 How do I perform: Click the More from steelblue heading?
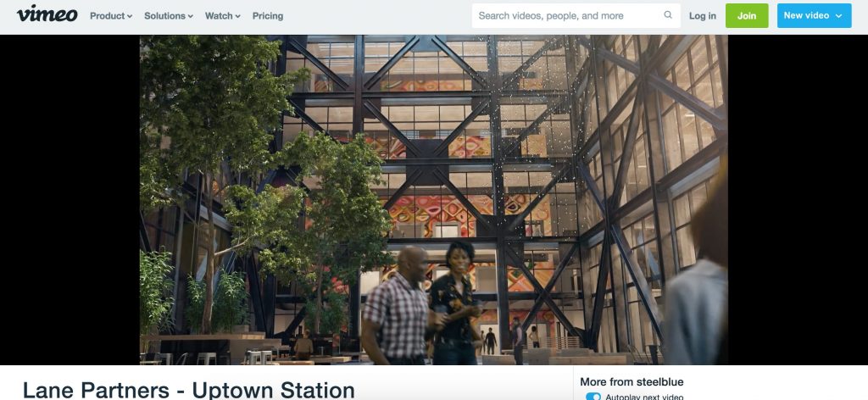(x=632, y=381)
